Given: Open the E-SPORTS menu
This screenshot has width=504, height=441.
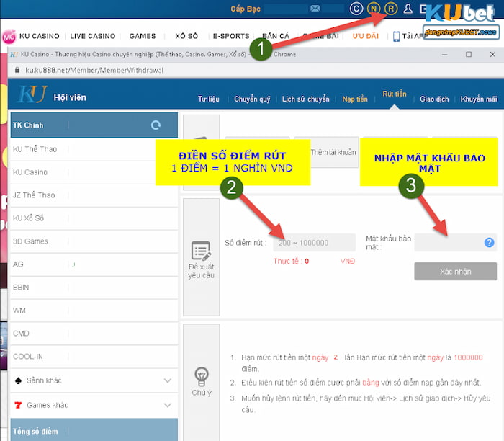Looking at the screenshot, I should 231,36.
